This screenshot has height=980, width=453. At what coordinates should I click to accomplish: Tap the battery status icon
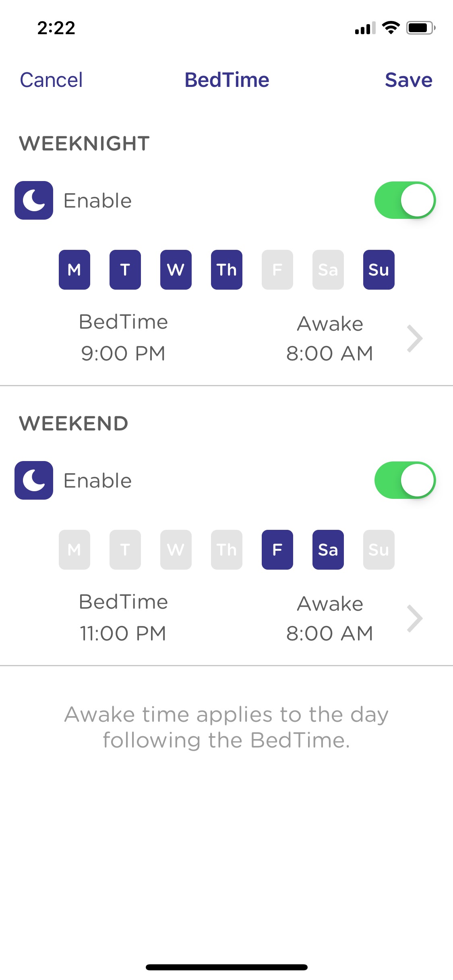(421, 27)
